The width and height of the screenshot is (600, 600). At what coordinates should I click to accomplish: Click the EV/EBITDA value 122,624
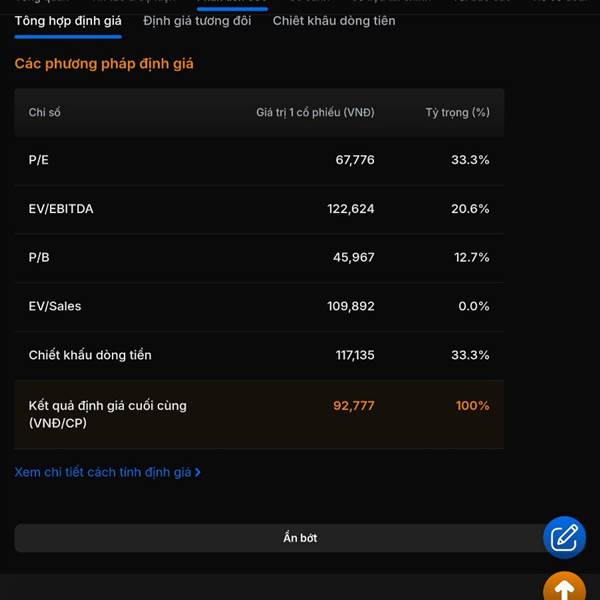click(351, 209)
